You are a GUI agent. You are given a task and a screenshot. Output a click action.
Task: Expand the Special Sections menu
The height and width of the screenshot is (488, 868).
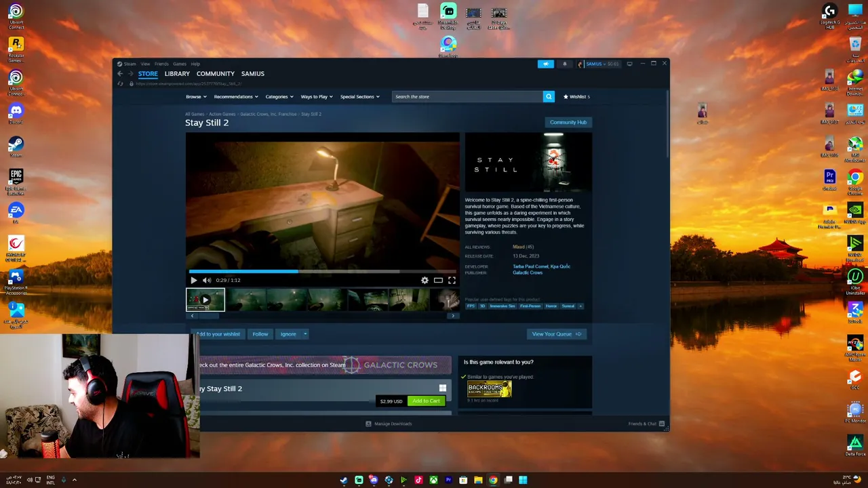[x=359, y=96]
